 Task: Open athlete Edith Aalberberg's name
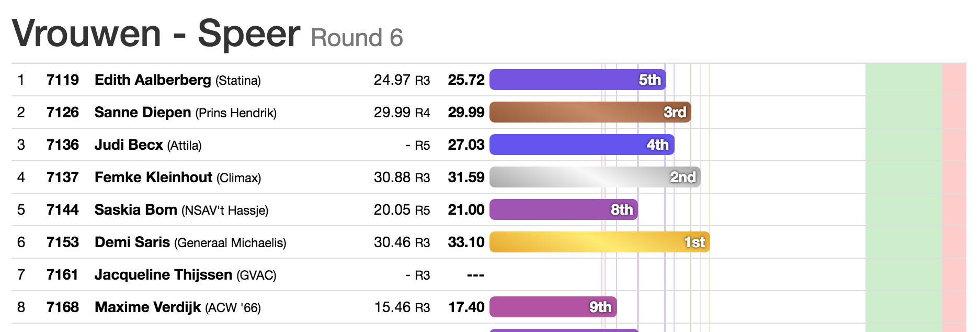[153, 80]
